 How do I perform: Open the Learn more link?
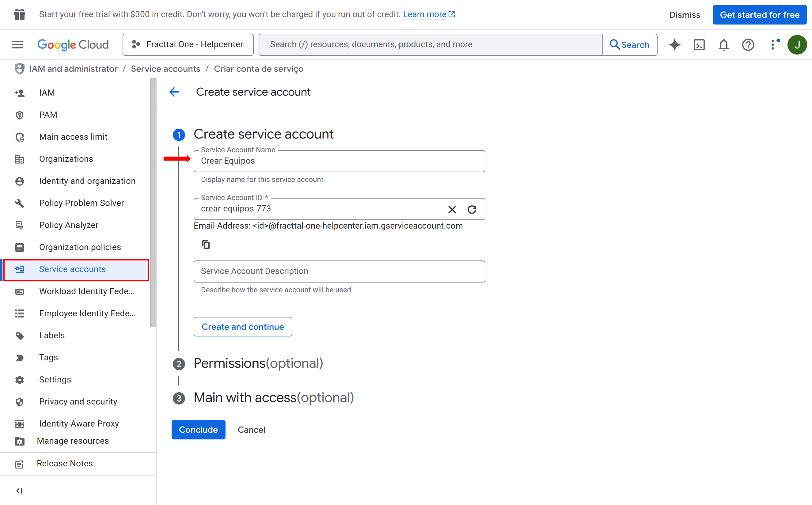pyautogui.click(x=425, y=14)
